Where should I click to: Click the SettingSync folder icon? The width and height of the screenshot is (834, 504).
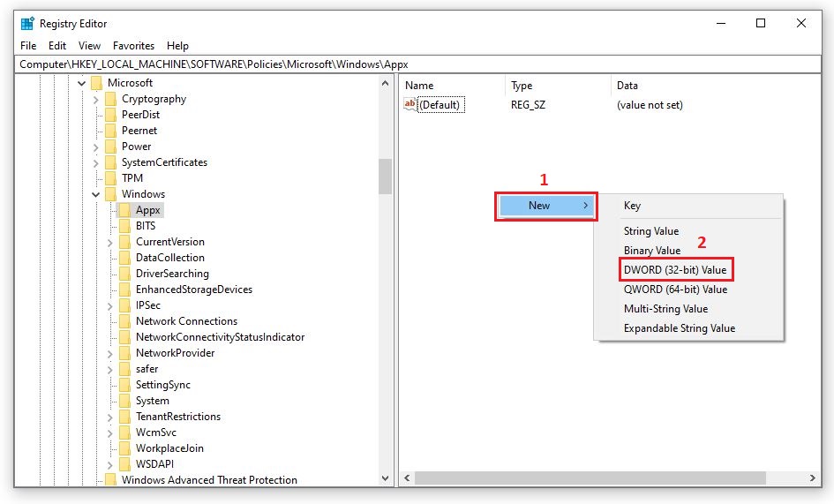click(124, 385)
